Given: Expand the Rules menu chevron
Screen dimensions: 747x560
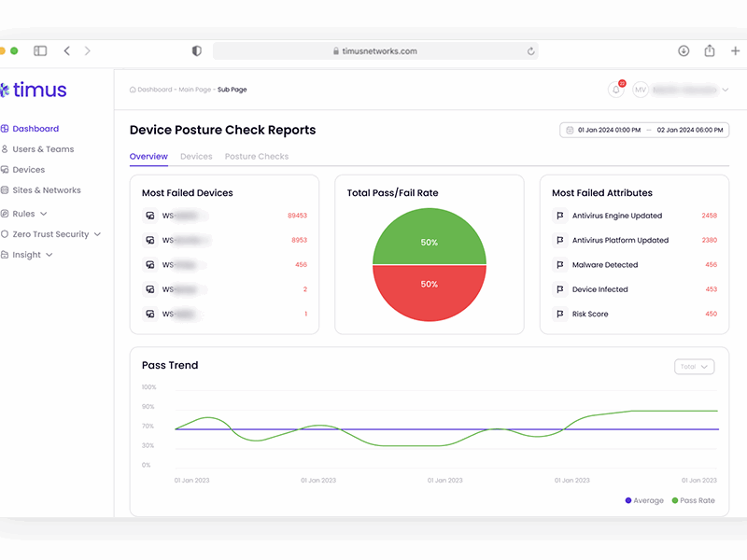Looking at the screenshot, I should coord(43,214).
